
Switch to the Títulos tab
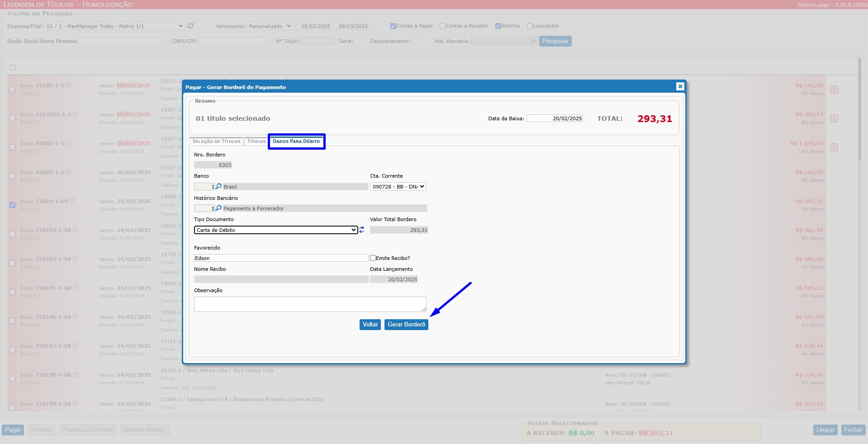tap(256, 142)
